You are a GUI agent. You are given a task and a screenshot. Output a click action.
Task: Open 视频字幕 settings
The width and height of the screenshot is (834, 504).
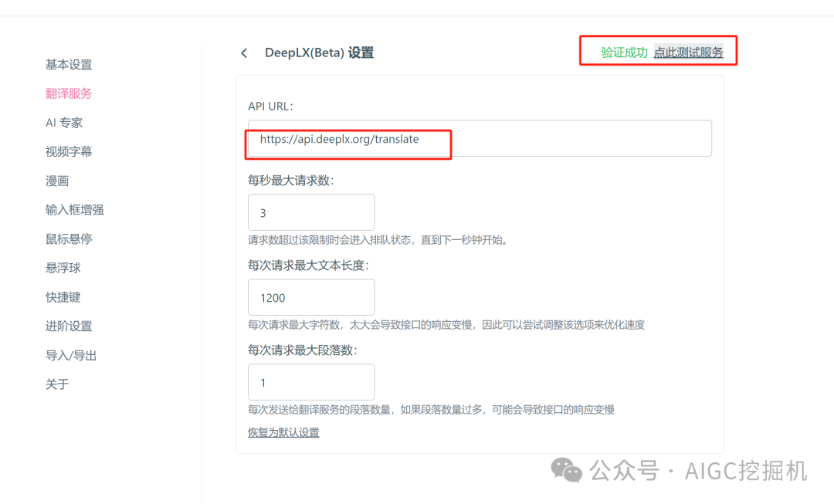click(69, 151)
